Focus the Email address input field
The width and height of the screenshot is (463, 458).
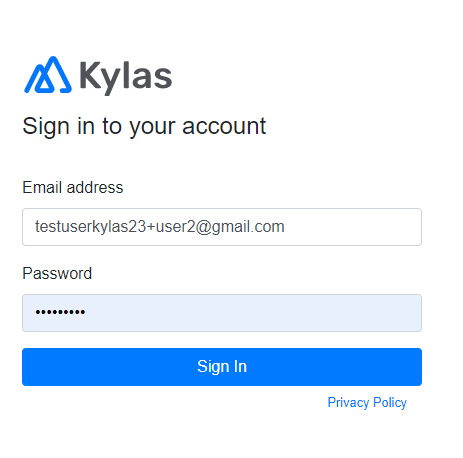(x=222, y=227)
